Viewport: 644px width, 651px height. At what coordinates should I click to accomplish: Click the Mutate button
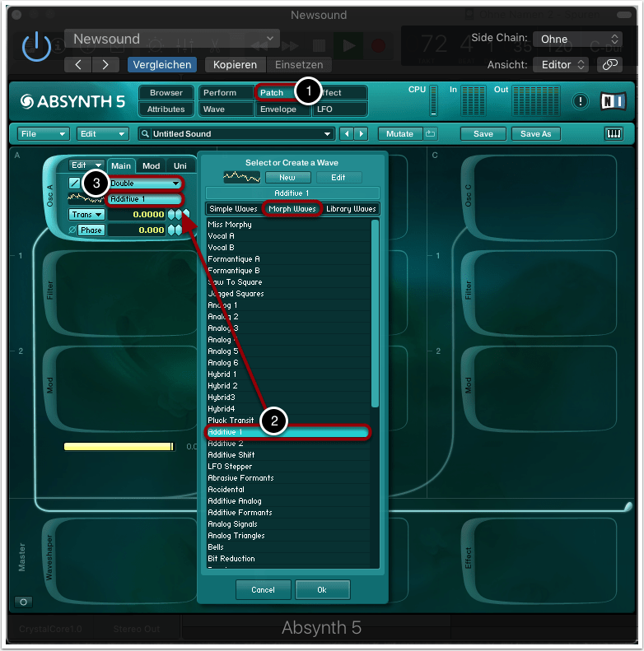400,134
